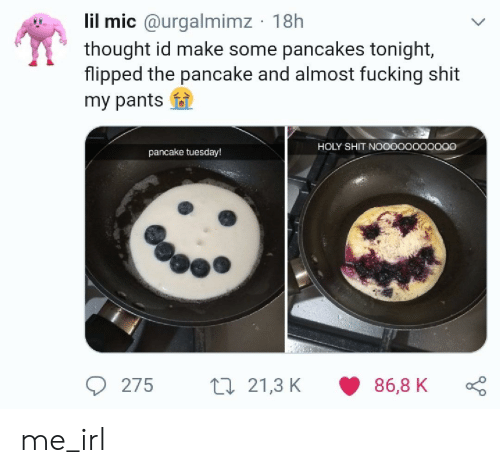Click the 275 replies count
Image resolution: width=500 pixels, height=473 pixels.
click(137, 386)
